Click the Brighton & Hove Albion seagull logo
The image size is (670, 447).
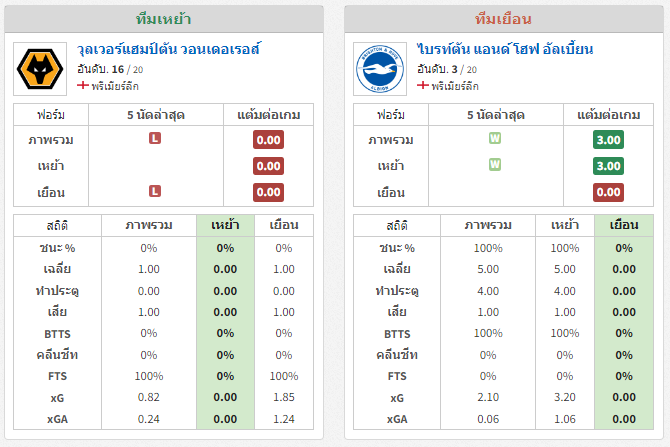(x=380, y=69)
